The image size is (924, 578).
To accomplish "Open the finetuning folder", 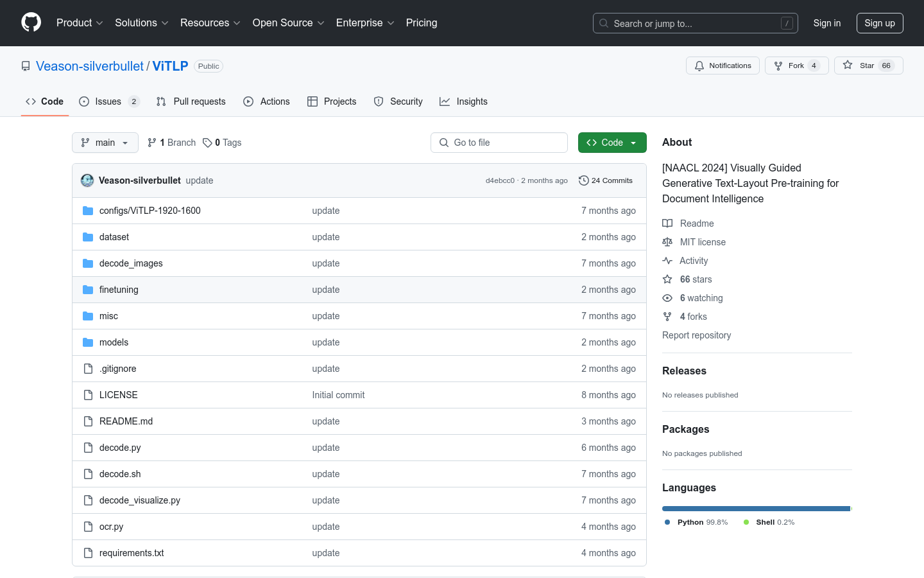I will point(119,290).
